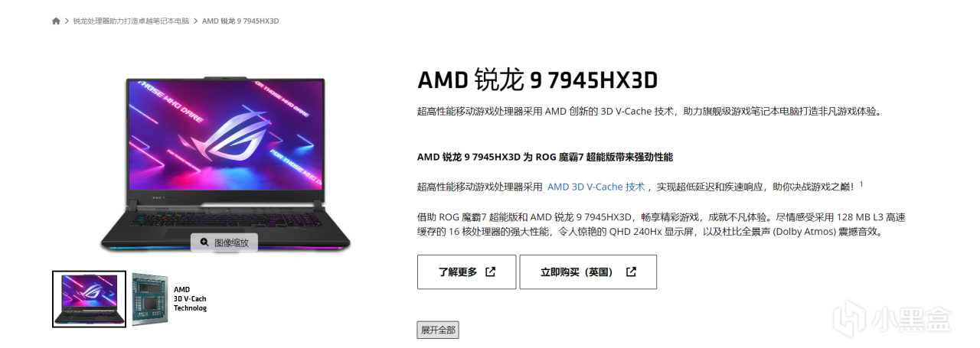Click the AMD 3D V-Cache Technology thumbnail caption
Screen dimensions: 980x348
click(190, 299)
